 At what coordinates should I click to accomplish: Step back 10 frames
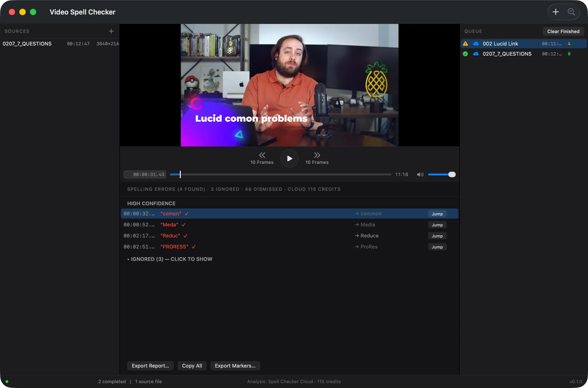click(262, 158)
